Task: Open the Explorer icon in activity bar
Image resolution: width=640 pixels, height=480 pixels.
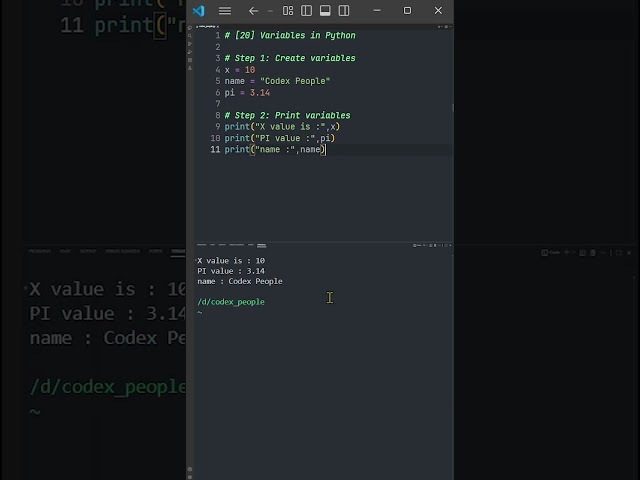Action: pyautogui.click(x=190, y=28)
